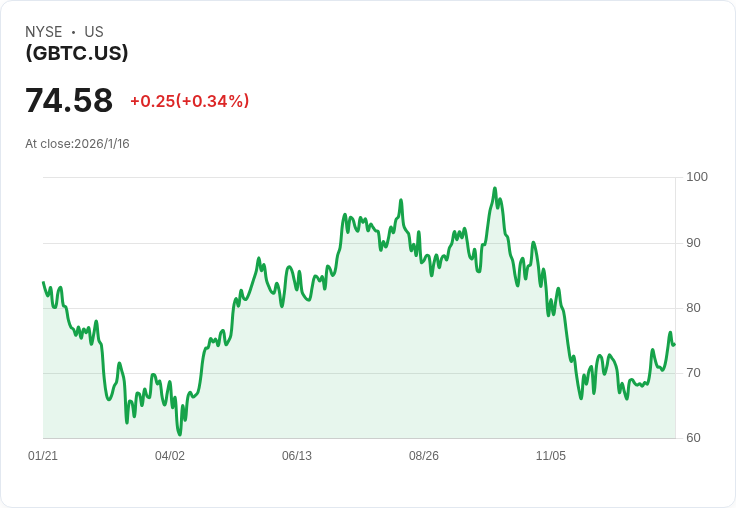Select the 06/13 date axis label
The height and width of the screenshot is (508, 736).
(x=297, y=455)
